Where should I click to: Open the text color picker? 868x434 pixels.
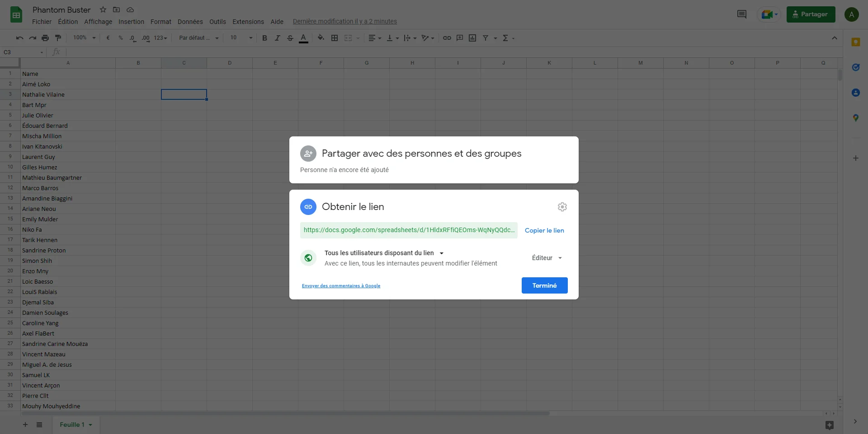coord(303,38)
